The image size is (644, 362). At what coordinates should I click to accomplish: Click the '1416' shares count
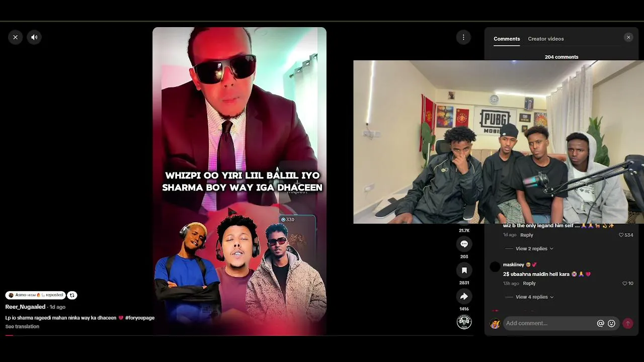[464, 309]
